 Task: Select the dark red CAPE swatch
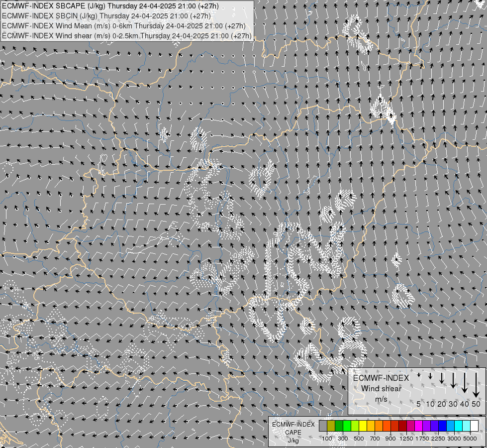403,426
